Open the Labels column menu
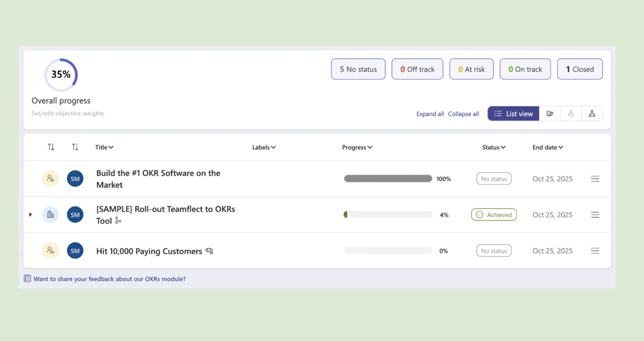 pos(264,147)
